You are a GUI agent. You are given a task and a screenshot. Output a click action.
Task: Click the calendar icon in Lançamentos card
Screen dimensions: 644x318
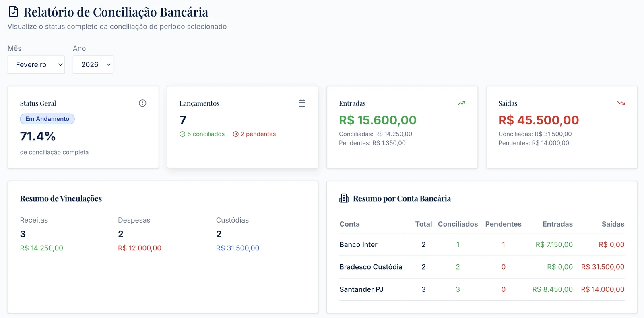click(x=302, y=103)
